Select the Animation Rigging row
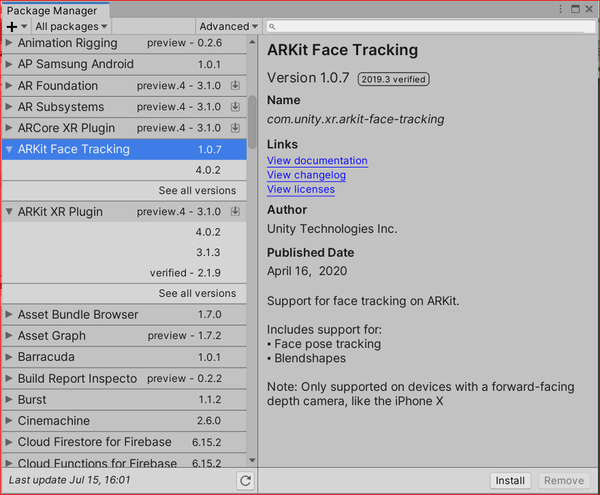This screenshot has width=600, height=495. 124,43
